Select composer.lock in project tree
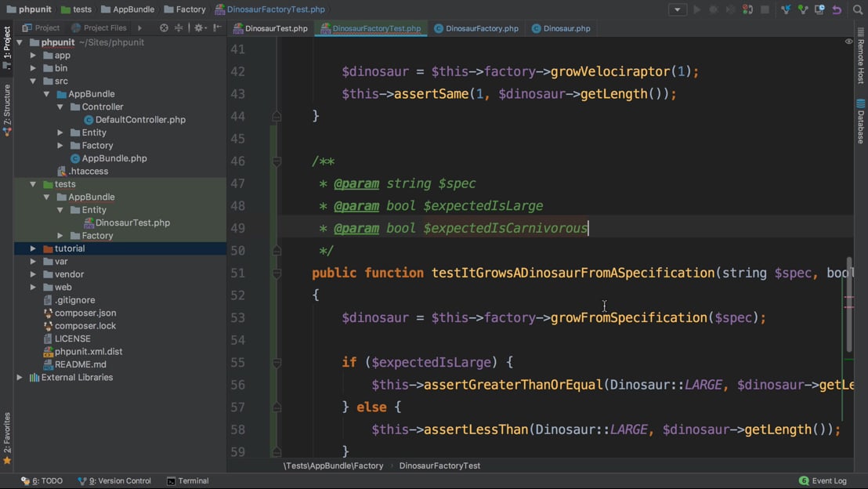This screenshot has width=868, height=489. (80, 326)
